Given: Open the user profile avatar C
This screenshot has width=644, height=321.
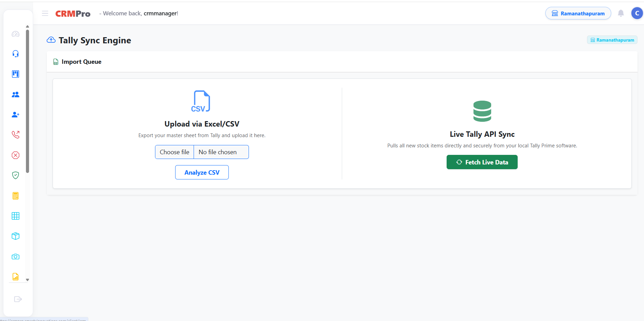Looking at the screenshot, I should pos(637,13).
